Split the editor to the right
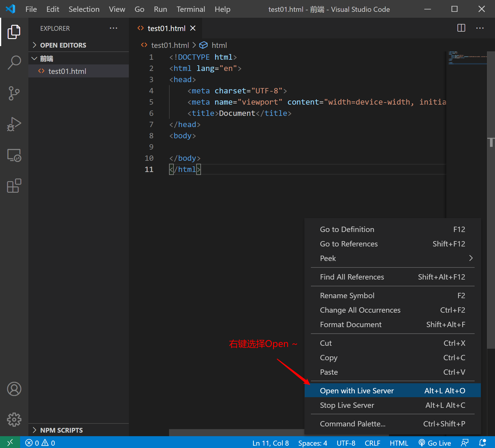The height and width of the screenshot is (448, 495). 461,28
